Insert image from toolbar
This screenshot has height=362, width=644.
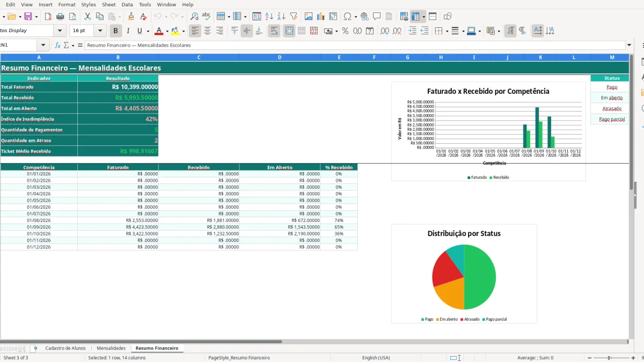(x=309, y=17)
